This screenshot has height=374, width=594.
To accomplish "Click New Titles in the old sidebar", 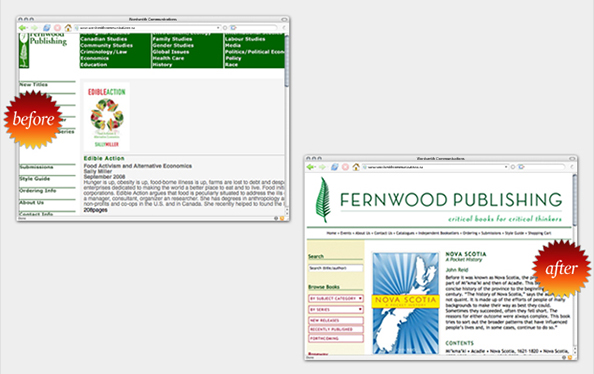I will [34, 85].
